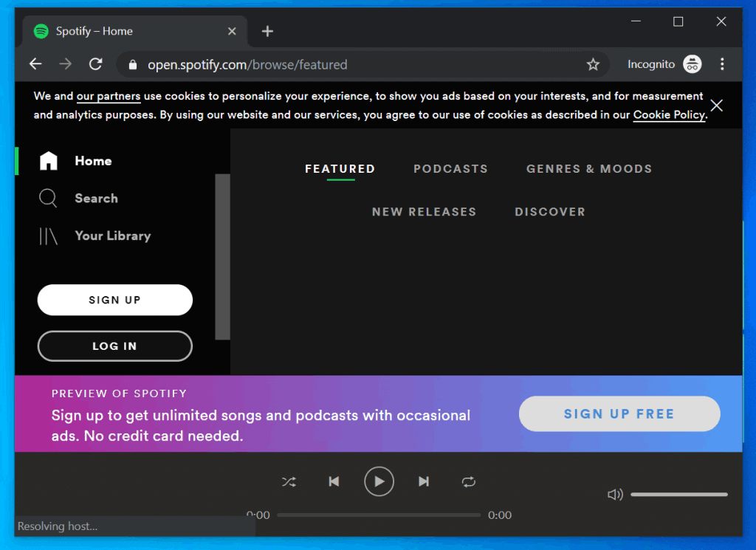View site info via the padlock icon

133,64
